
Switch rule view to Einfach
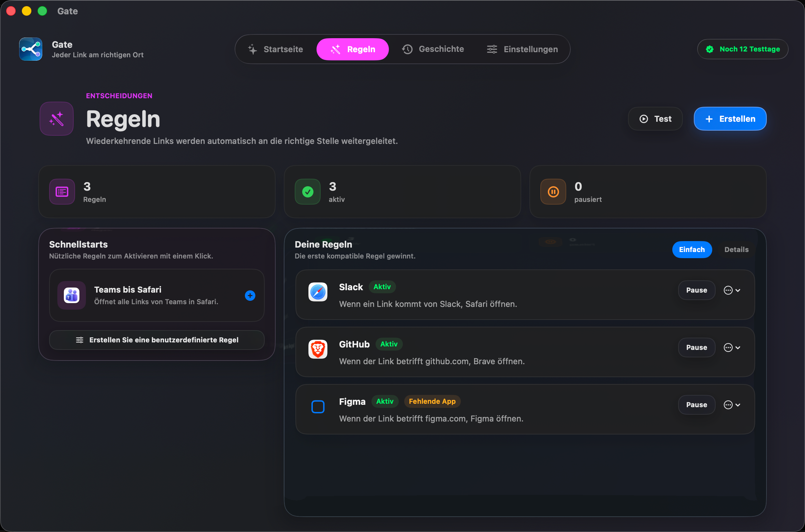[692, 250]
